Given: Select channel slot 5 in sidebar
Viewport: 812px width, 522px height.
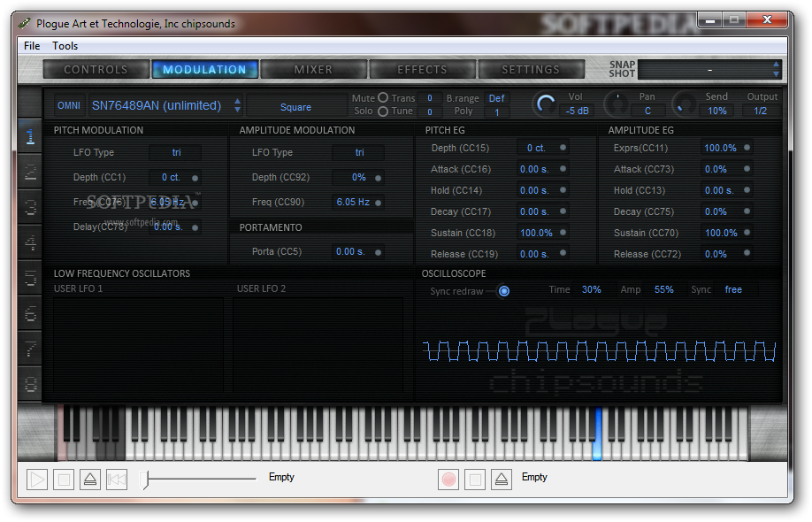Looking at the screenshot, I should point(30,278).
